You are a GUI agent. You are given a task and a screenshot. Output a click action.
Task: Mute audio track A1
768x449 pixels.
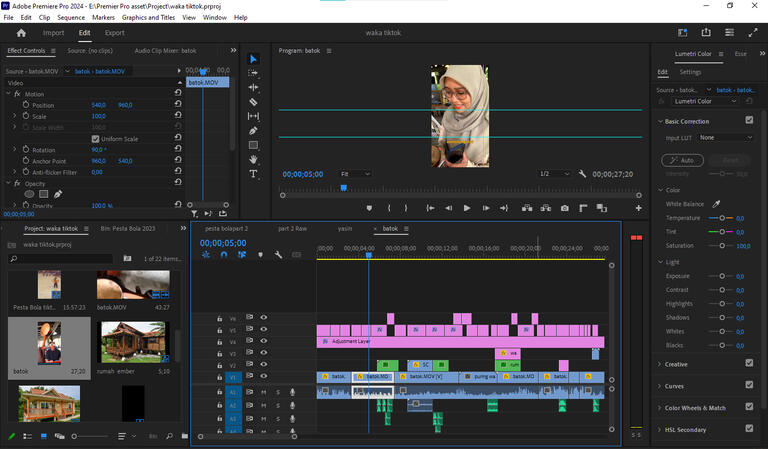coord(264,392)
